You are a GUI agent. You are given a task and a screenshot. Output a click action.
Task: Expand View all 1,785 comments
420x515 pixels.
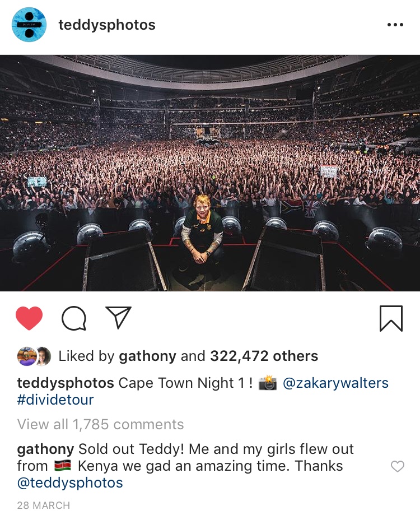(x=100, y=425)
